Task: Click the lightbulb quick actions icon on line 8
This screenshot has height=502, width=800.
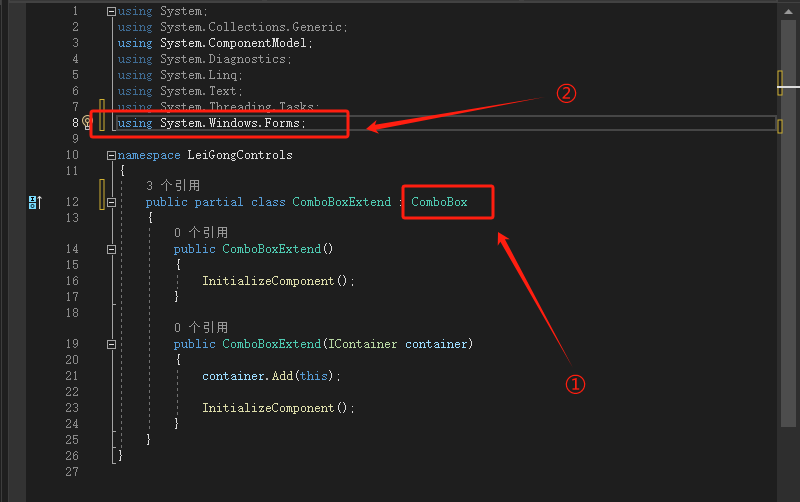Action: tap(87, 123)
